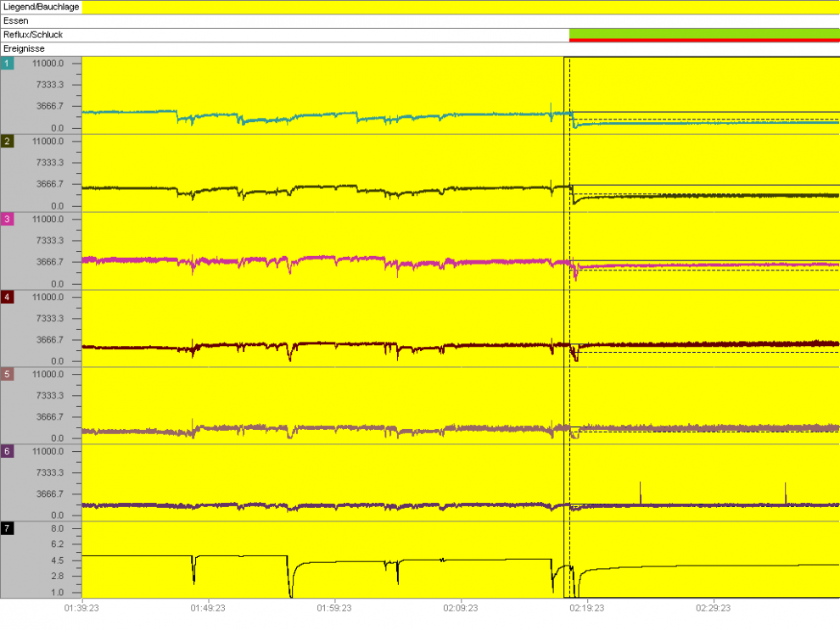Click the 01:49:23 time axis label
This screenshot has width=840, height=630.
(x=208, y=608)
